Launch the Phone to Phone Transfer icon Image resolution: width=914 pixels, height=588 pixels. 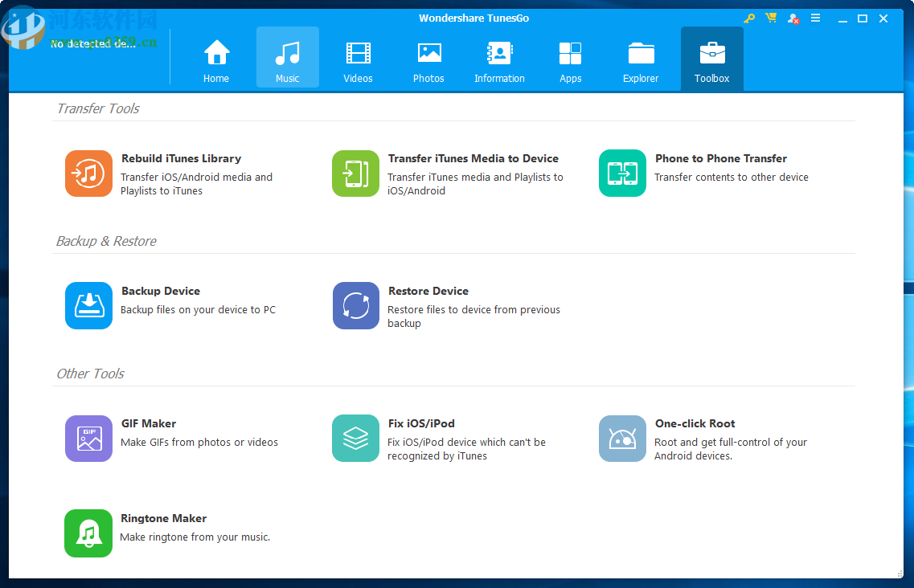(622, 174)
